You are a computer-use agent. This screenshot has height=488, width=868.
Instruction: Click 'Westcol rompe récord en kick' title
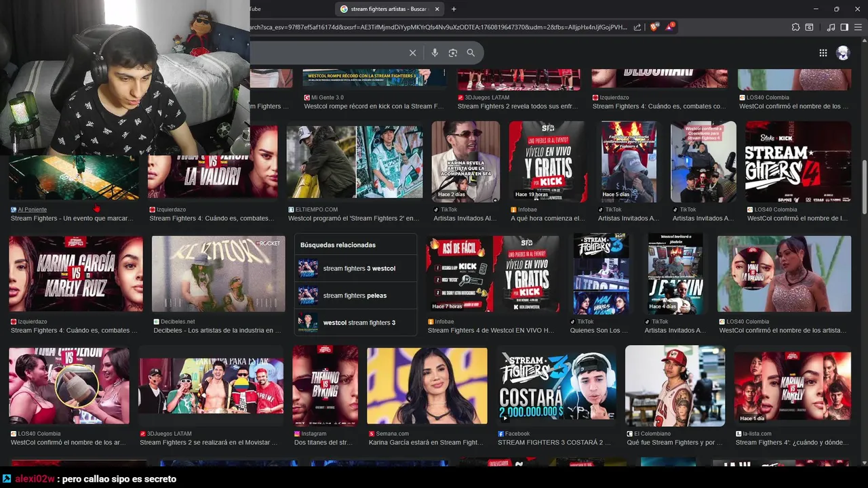point(374,106)
